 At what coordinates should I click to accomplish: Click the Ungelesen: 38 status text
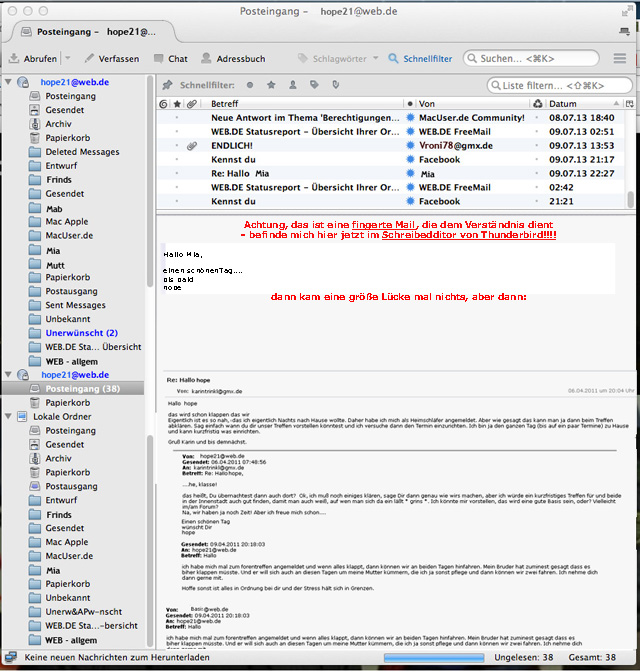[523, 657]
